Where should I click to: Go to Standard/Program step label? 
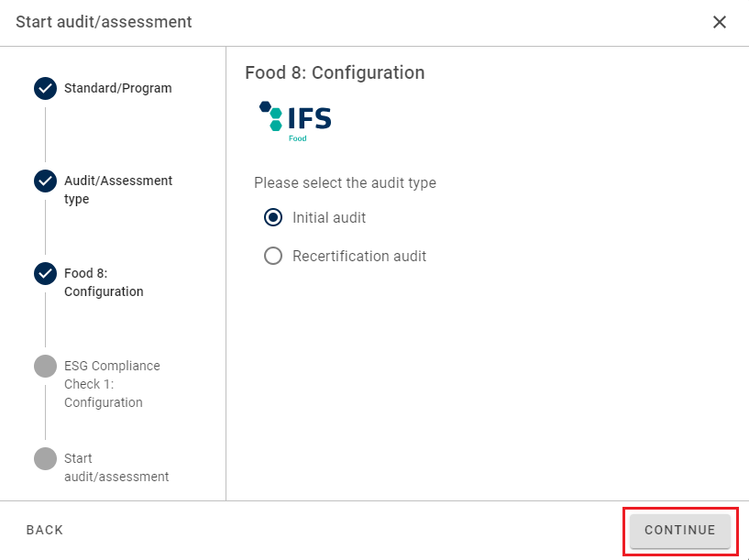(x=117, y=89)
